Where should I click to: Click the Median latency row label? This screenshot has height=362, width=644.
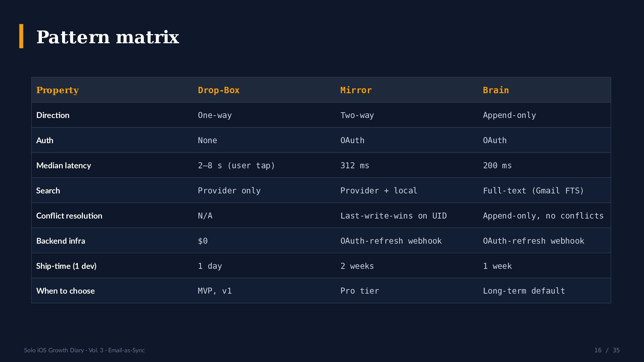[63, 166]
